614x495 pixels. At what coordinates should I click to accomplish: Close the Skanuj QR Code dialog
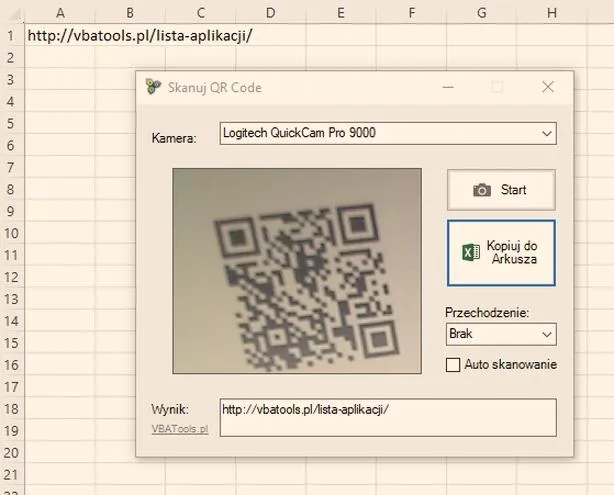click(x=548, y=87)
